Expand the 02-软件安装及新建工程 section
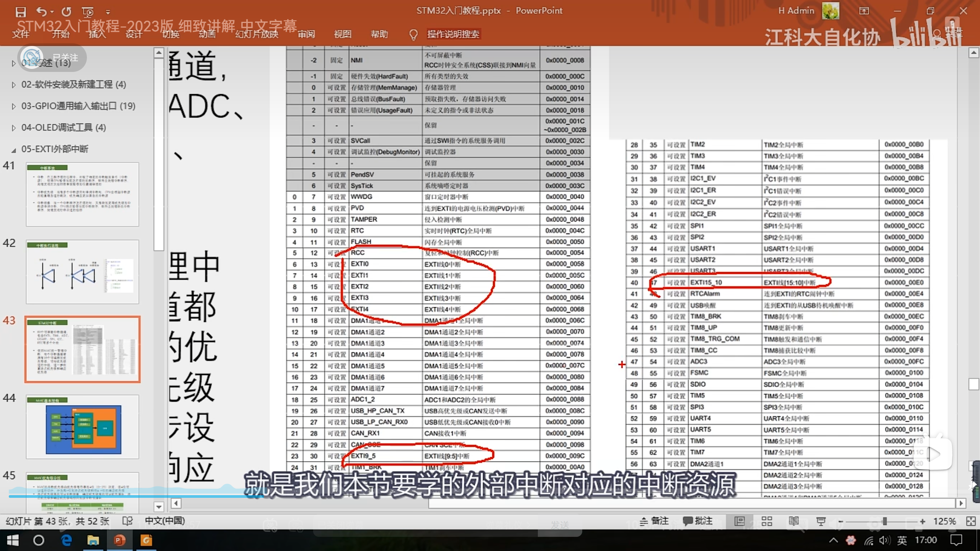 click(x=14, y=85)
